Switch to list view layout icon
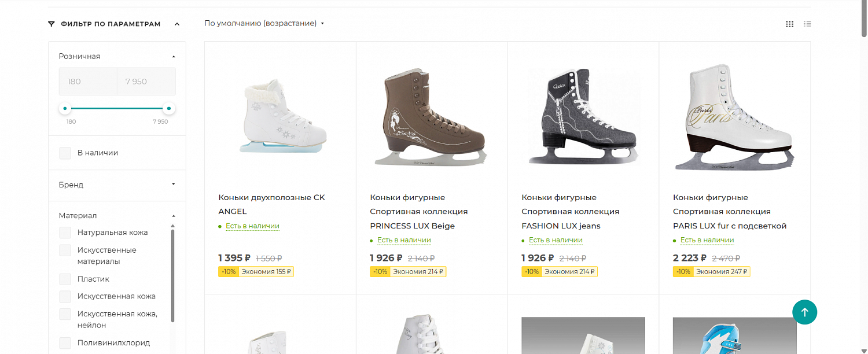 tap(807, 24)
